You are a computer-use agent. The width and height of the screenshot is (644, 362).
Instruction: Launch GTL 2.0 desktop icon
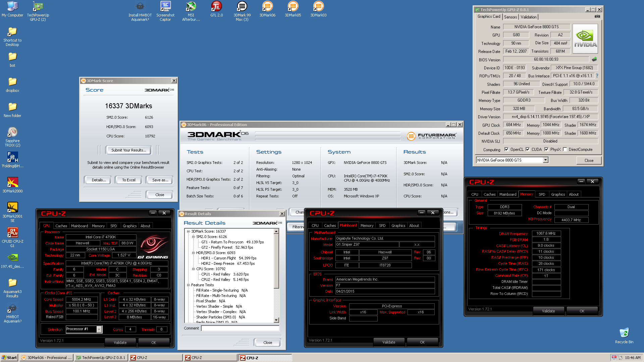click(x=216, y=9)
